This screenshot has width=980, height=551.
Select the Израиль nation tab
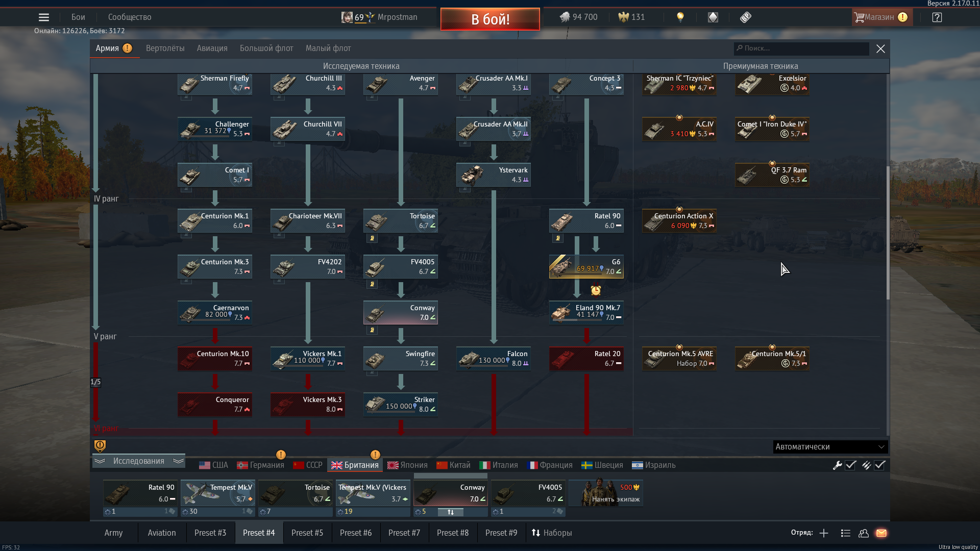point(654,465)
